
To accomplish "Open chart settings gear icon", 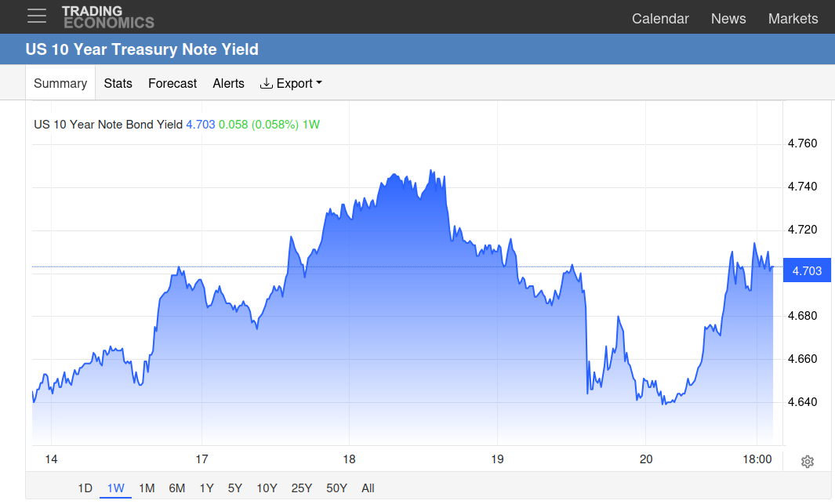I will (808, 462).
